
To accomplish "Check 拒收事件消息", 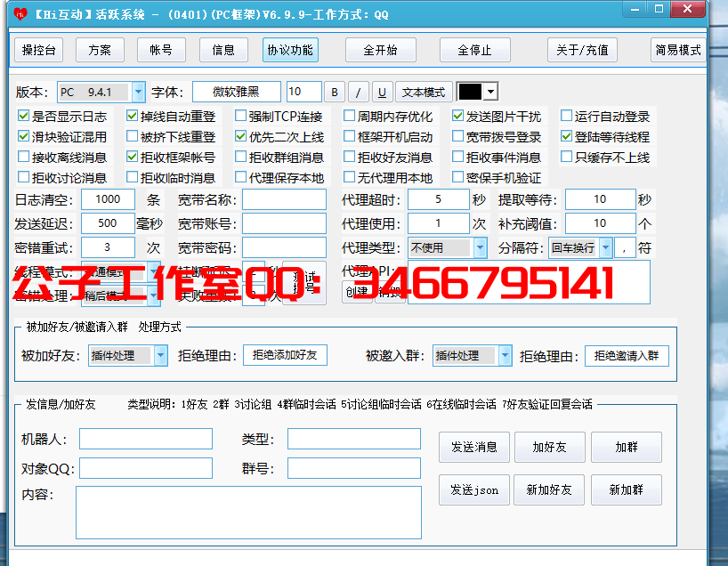I will [x=457, y=157].
